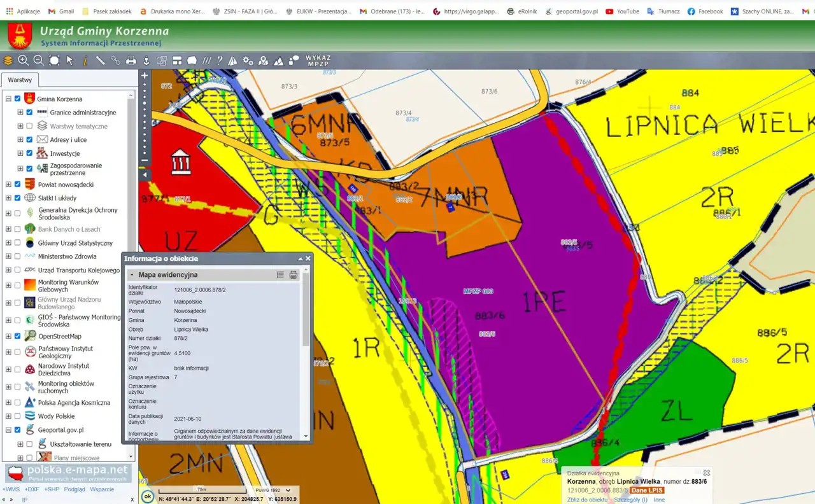Open the WYKAZ MPZP menu item

(318, 60)
